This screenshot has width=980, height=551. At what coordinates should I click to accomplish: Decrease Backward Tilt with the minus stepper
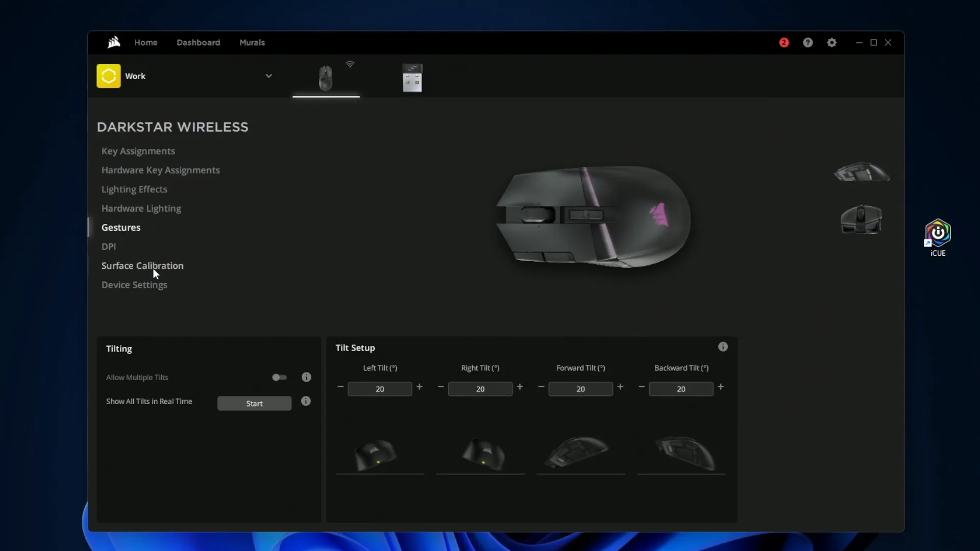tap(642, 388)
